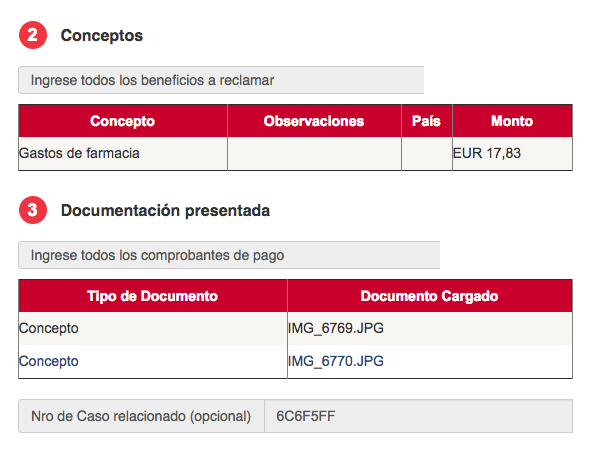
Task: Select the second Concepto document type cell
Action: [x=153, y=361]
